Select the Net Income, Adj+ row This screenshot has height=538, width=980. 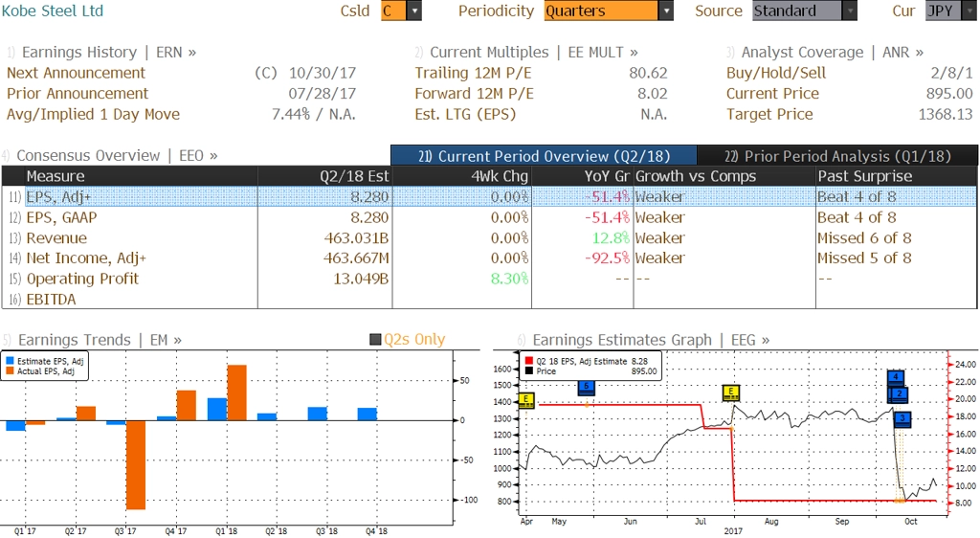(x=489, y=258)
